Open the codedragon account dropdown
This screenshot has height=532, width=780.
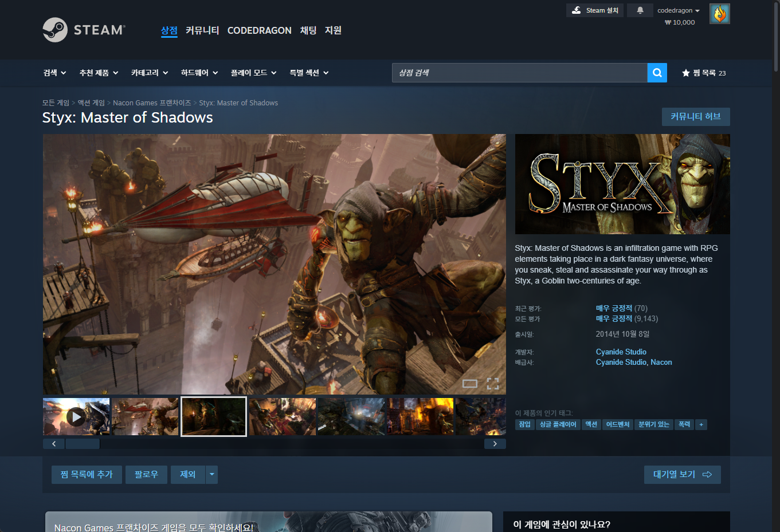679,10
